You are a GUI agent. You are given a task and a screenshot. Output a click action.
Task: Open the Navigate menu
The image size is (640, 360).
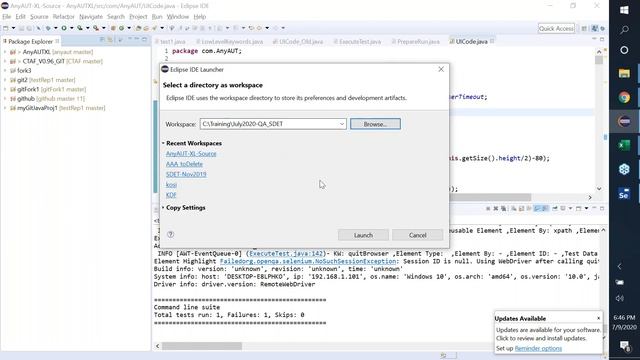pos(91,17)
